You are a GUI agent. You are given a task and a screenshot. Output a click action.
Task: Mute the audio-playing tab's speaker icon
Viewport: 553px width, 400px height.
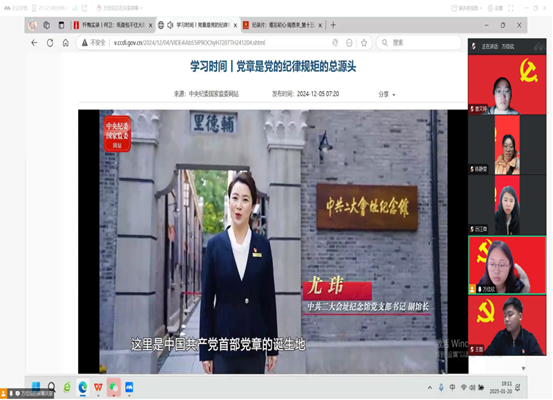coord(170,25)
